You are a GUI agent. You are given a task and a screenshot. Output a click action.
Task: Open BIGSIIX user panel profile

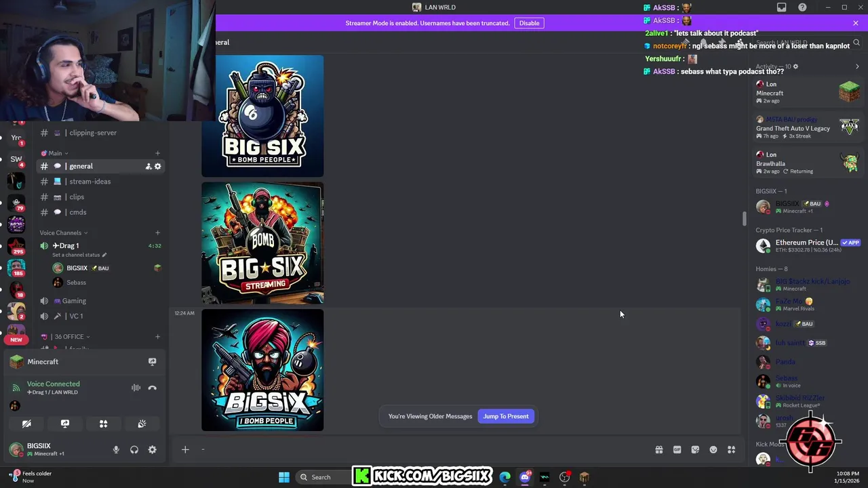point(45,449)
